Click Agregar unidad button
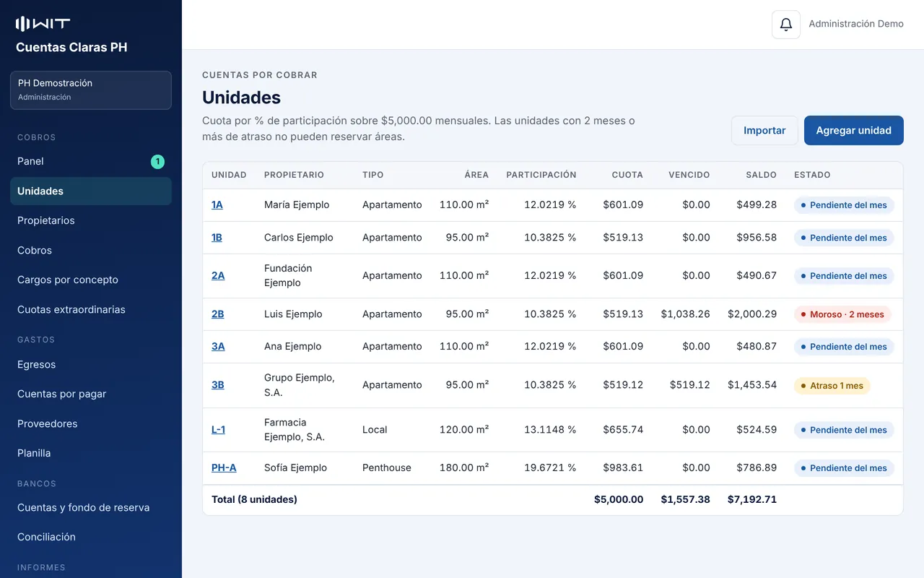Viewport: 924px width, 578px height. click(854, 131)
